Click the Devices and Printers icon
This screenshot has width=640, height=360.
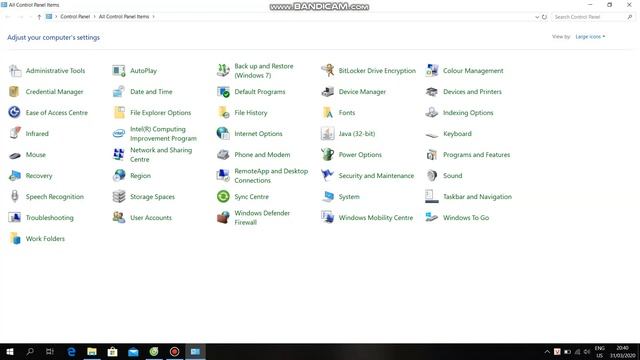coord(432,91)
